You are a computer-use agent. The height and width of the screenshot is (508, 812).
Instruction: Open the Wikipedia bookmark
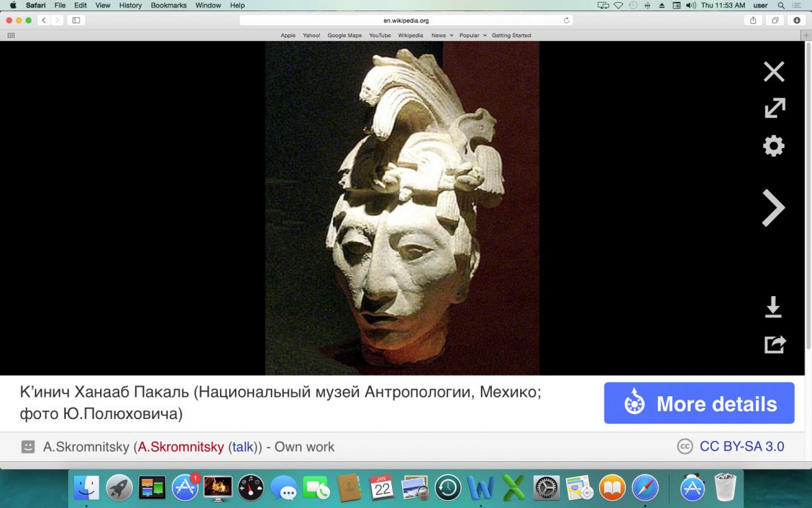(x=410, y=35)
